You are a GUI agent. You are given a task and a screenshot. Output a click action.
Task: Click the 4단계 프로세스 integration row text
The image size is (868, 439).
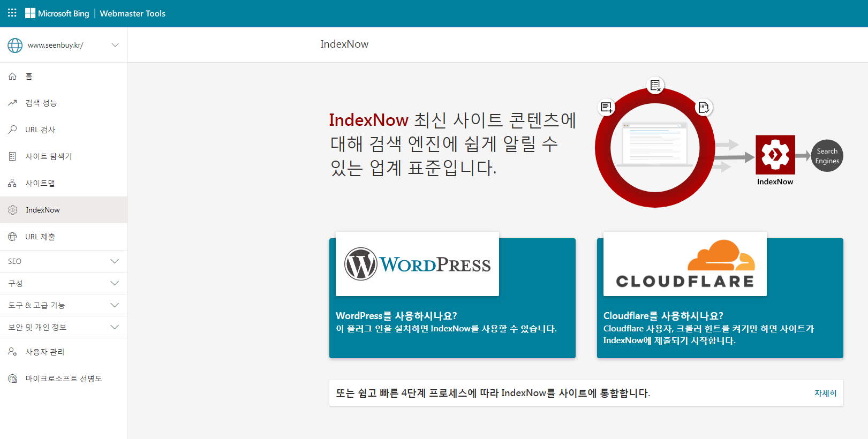493,393
